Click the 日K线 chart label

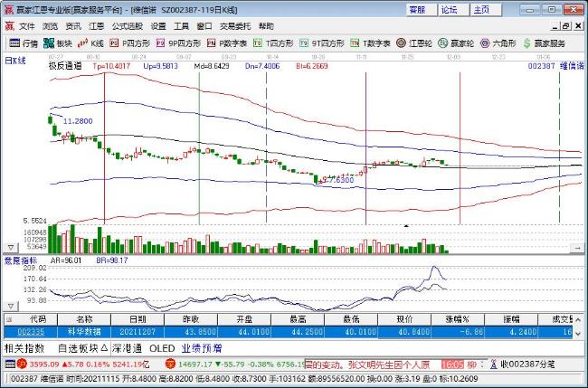pos(15,61)
